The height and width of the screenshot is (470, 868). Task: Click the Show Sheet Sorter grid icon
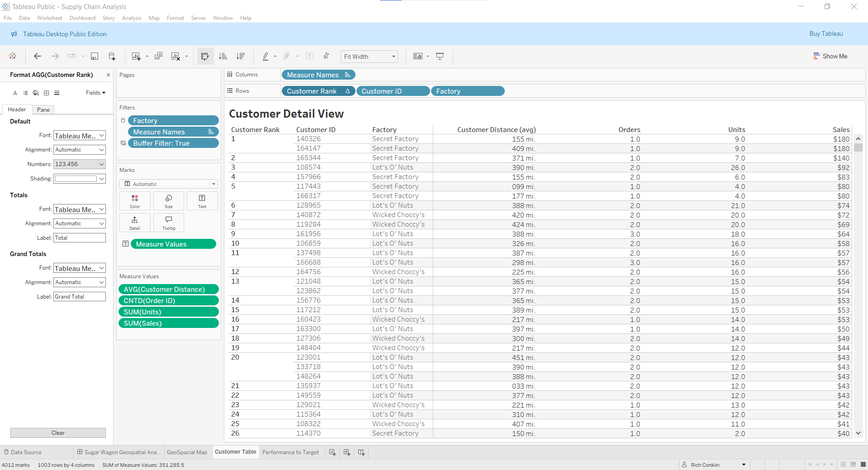843,465
